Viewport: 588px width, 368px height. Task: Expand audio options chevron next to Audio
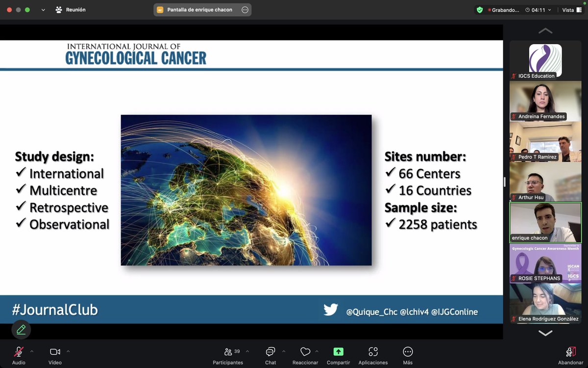[32, 351]
